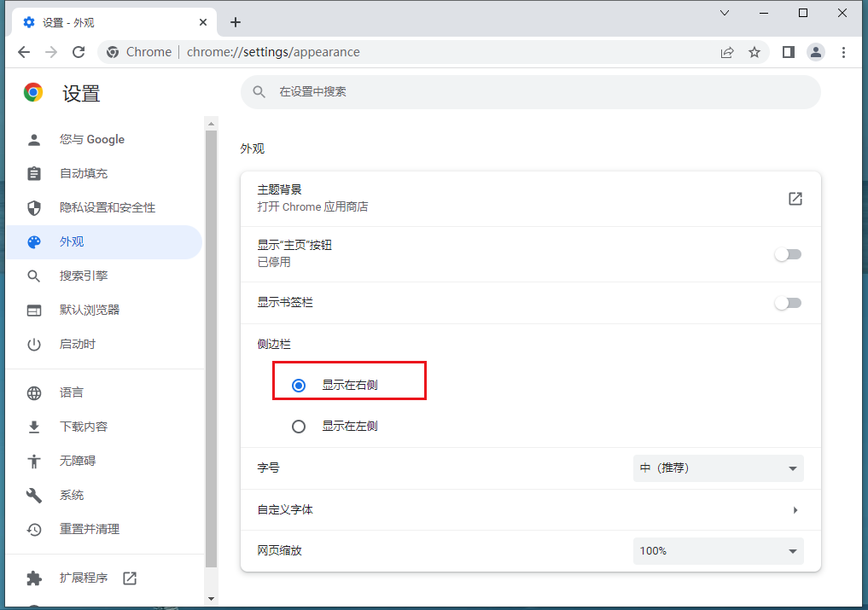Click the tab search chevron in title bar
The height and width of the screenshot is (610, 868).
pyautogui.click(x=724, y=13)
